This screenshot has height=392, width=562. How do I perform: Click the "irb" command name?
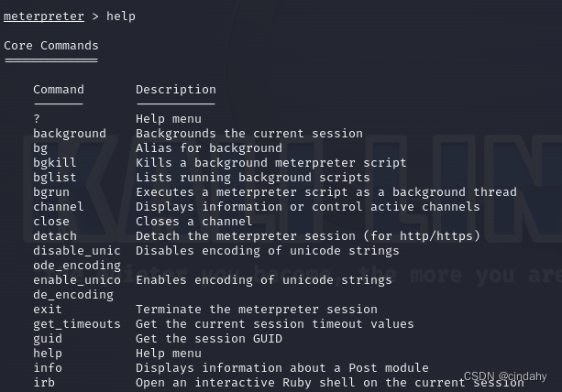44,382
